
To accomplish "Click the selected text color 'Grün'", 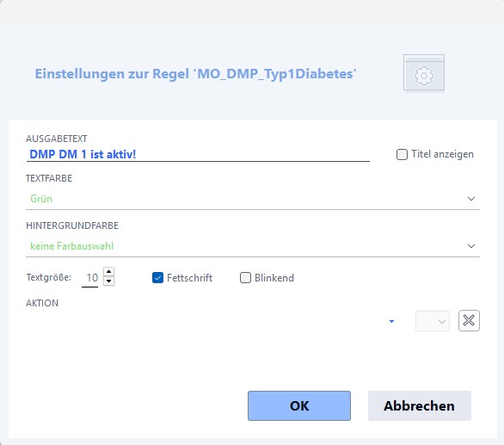I will click(x=41, y=199).
